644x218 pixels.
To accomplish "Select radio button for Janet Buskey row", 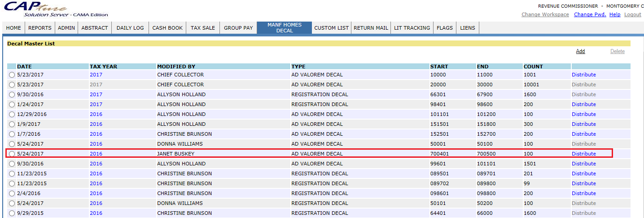I will coord(12,154).
